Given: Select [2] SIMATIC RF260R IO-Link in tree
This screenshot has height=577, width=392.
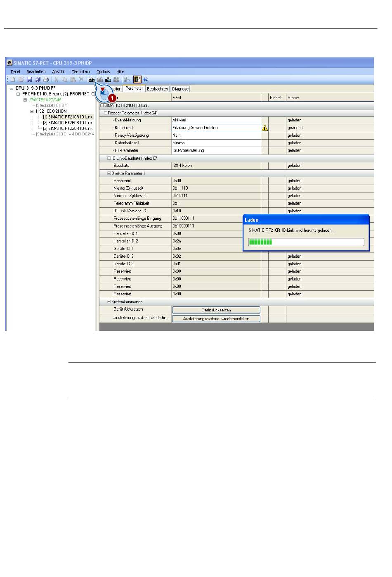Looking at the screenshot, I should click(68, 123).
